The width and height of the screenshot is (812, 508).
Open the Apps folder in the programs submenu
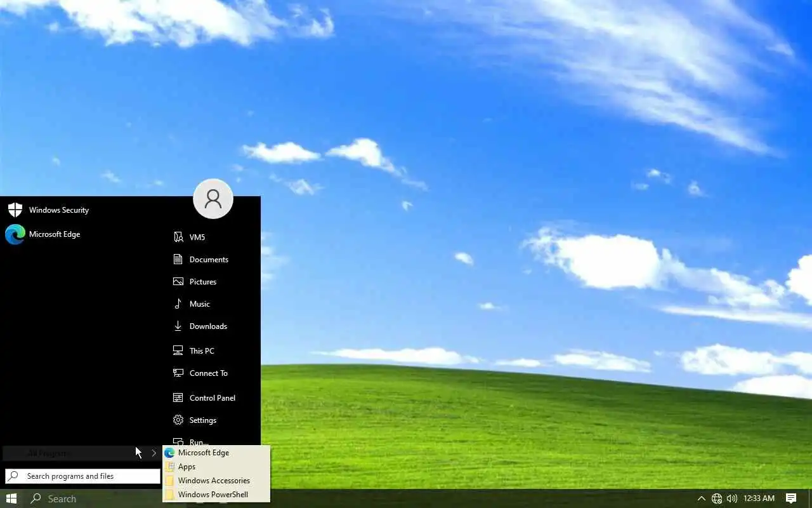point(216,467)
